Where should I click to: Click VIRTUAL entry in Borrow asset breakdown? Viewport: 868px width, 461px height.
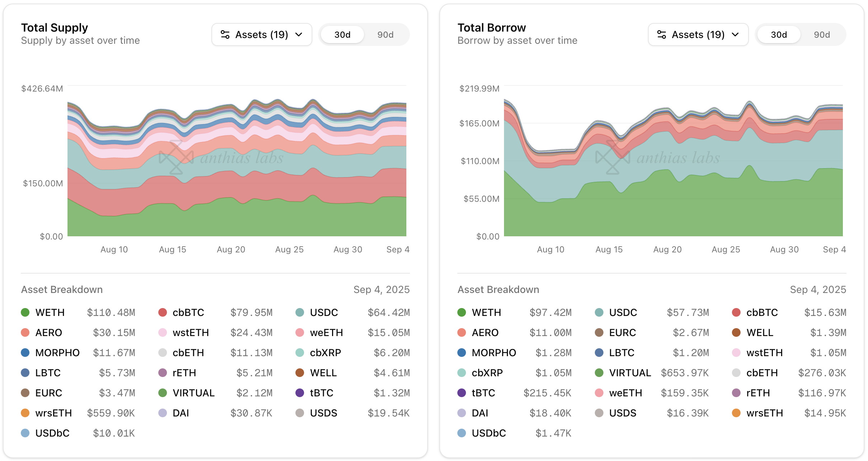pos(630,373)
